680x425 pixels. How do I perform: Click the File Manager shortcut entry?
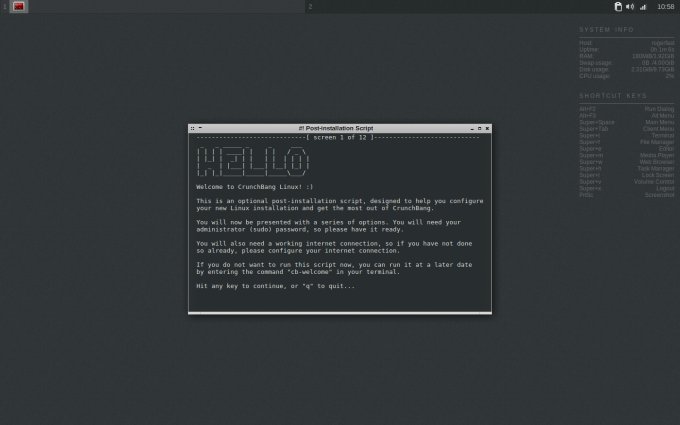pos(627,142)
